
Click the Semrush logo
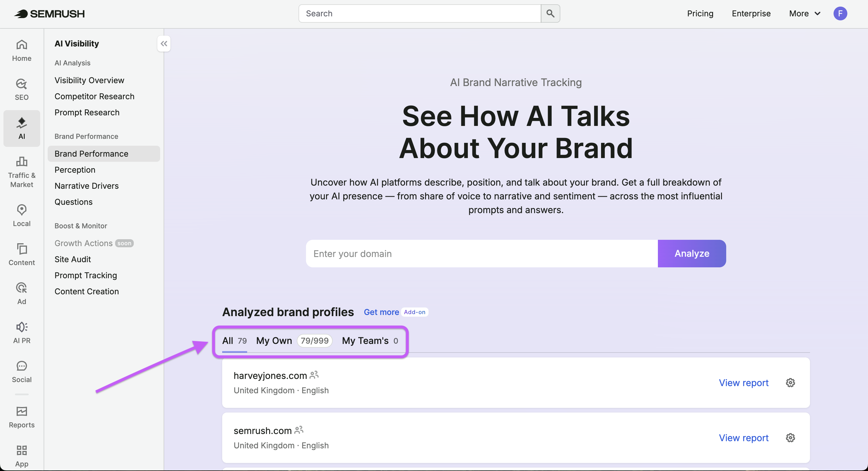49,13
